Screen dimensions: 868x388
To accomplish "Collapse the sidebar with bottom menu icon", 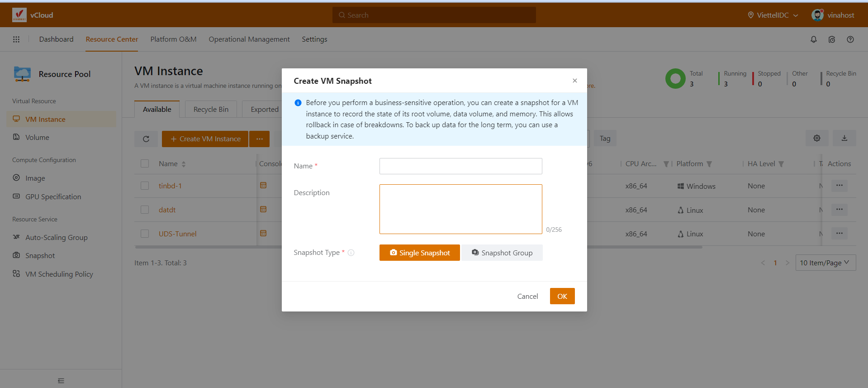I will tap(61, 381).
